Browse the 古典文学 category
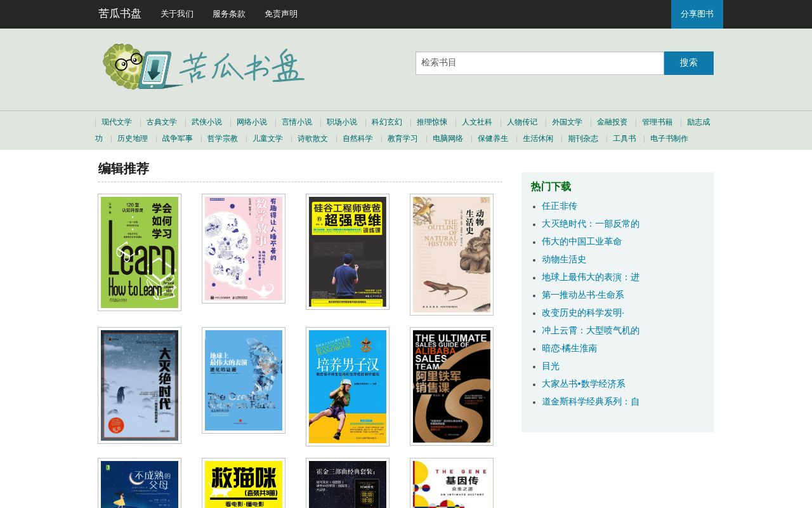Image resolution: width=812 pixels, height=508 pixels. pyautogui.click(x=162, y=122)
